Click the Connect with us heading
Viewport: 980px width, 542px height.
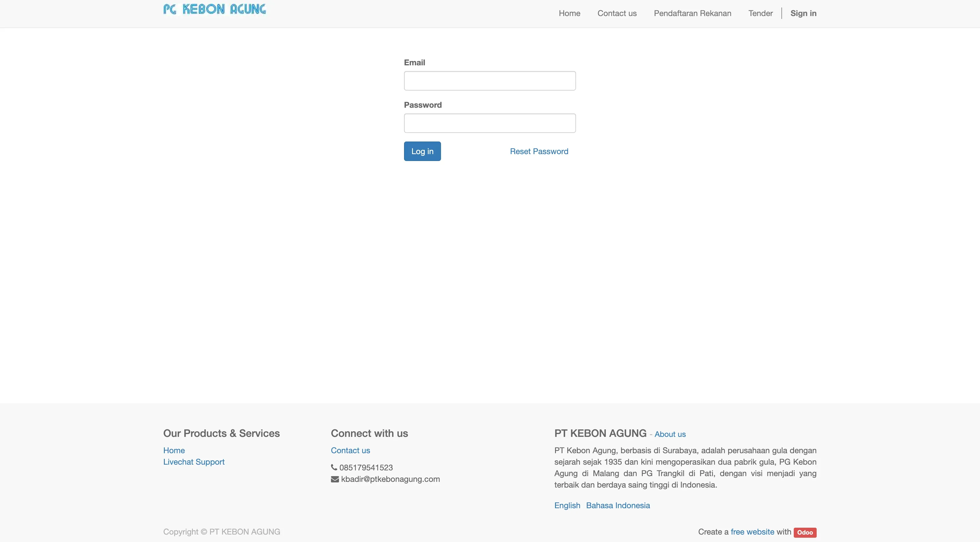tap(369, 433)
